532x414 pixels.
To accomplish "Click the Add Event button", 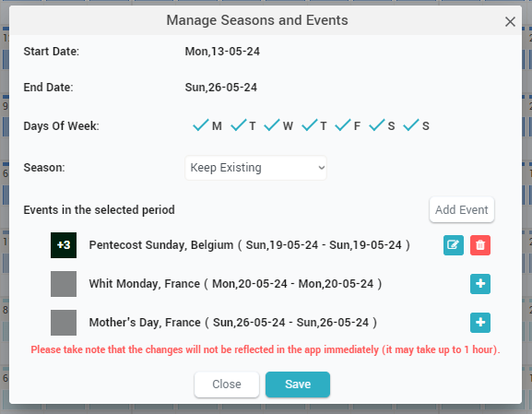I will coord(461,209).
